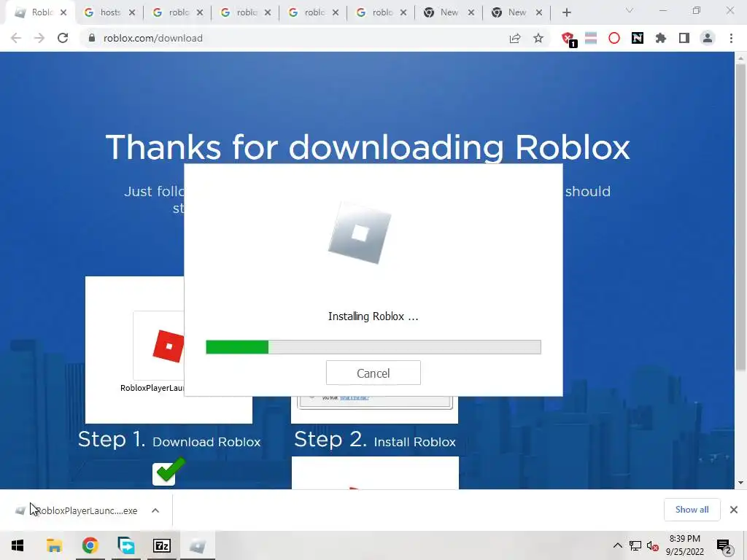Open 7-Zip from taskbar
The image size is (747, 560).
[161, 545]
